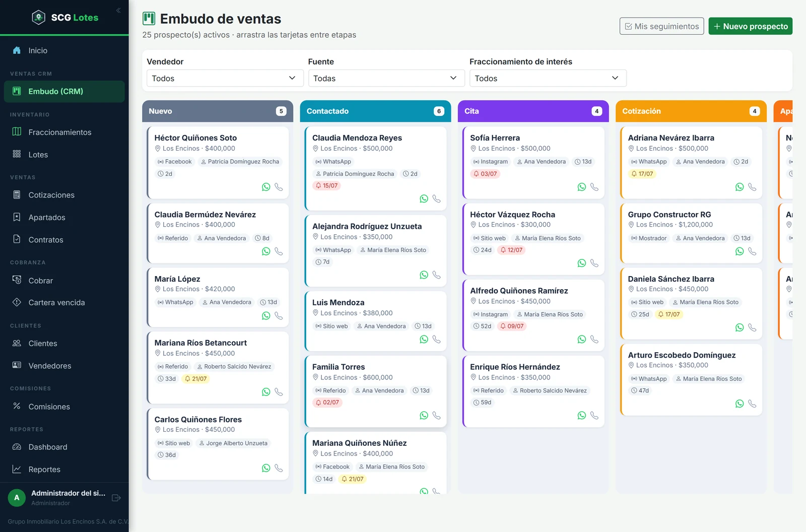Open WhatsApp for Luis Mendoza
This screenshot has width=806, height=532.
[424, 340]
